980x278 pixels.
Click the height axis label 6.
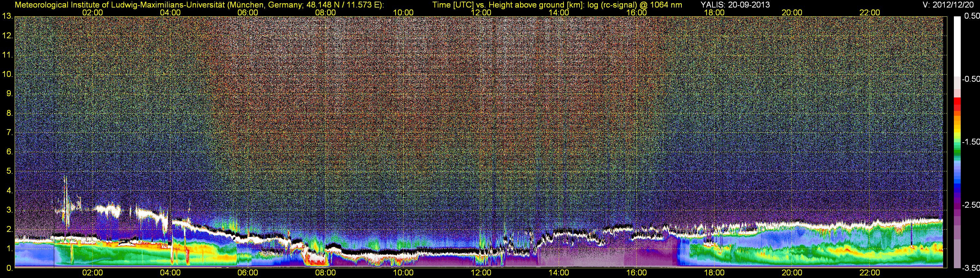[x=9, y=151]
